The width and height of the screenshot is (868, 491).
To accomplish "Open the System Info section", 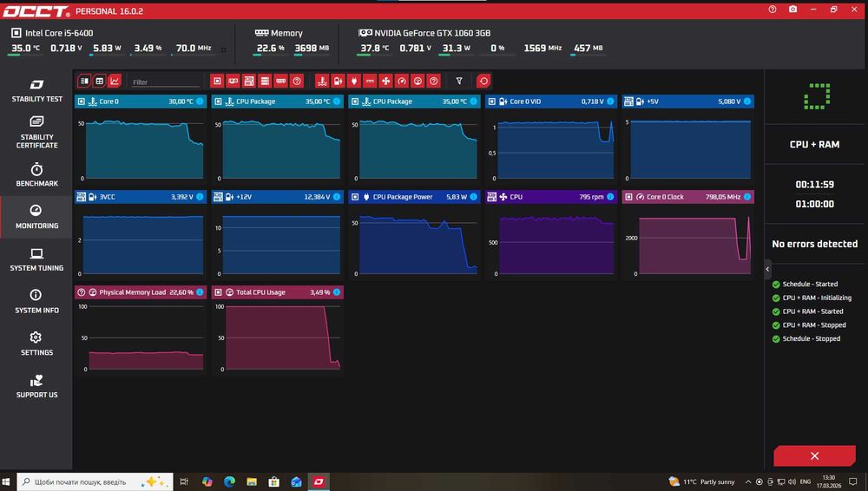I will tap(36, 302).
